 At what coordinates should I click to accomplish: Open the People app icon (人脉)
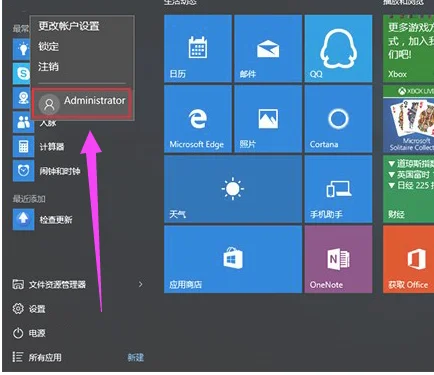click(23, 122)
